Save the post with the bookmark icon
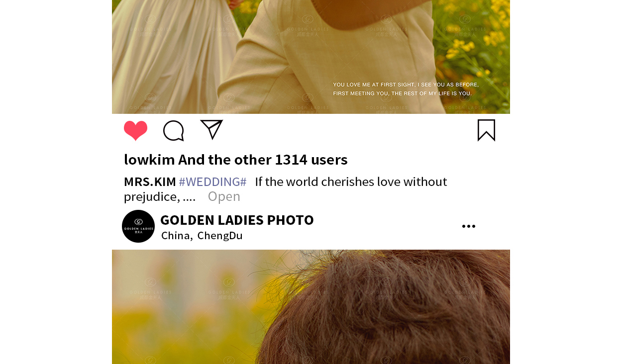The width and height of the screenshot is (622, 364). click(486, 130)
